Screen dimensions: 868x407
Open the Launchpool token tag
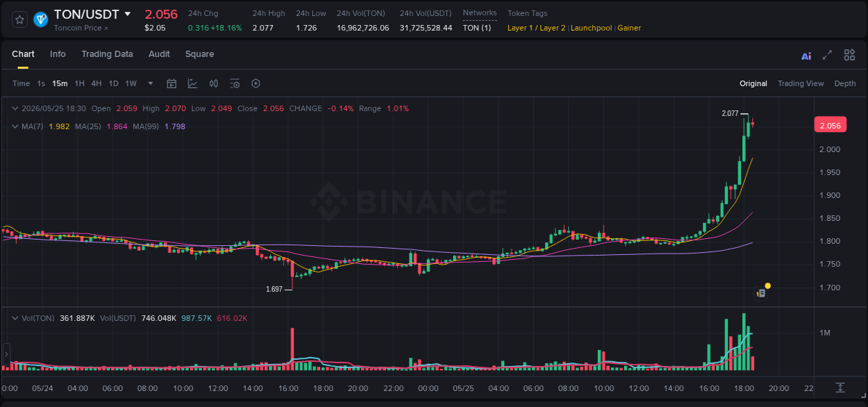point(591,28)
